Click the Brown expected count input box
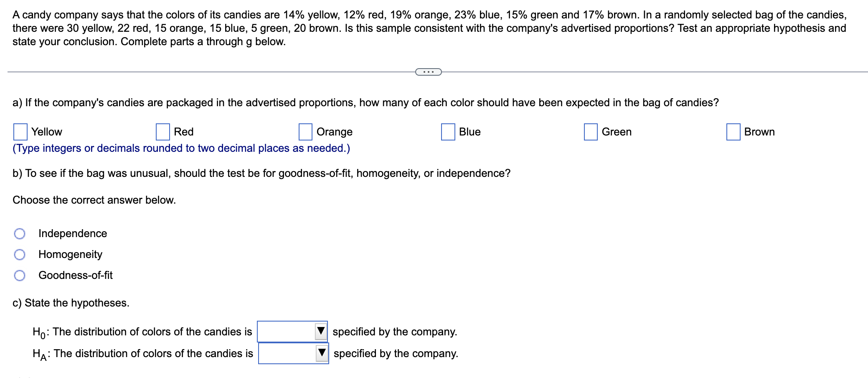Viewport: 868px width, 378px height. coord(733,132)
